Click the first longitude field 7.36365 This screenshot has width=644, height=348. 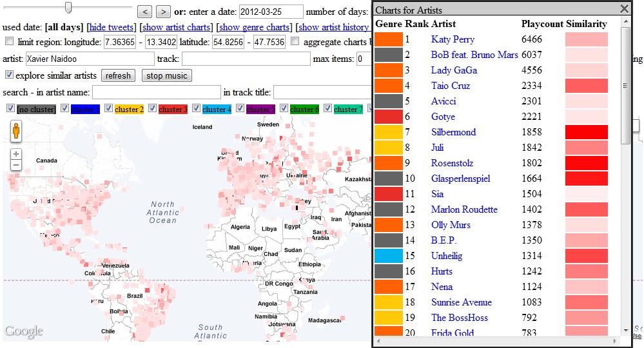119,42
